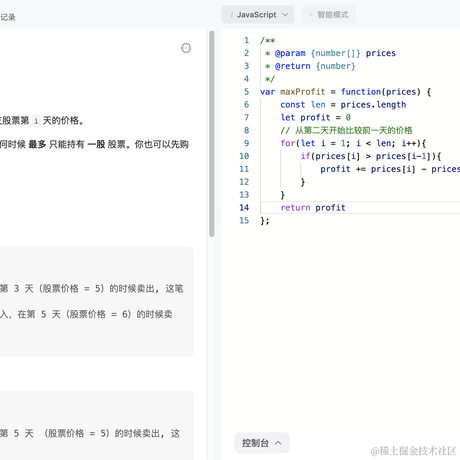The image size is (460, 460).
Task: Click the '@return {number}' comment
Action: coord(310,66)
